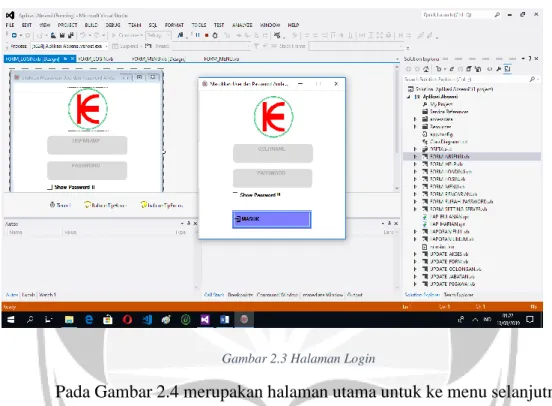Screen dimensions: 552x406
Task: Click Suspend in the debug location toolbar
Action: (x=125, y=46)
